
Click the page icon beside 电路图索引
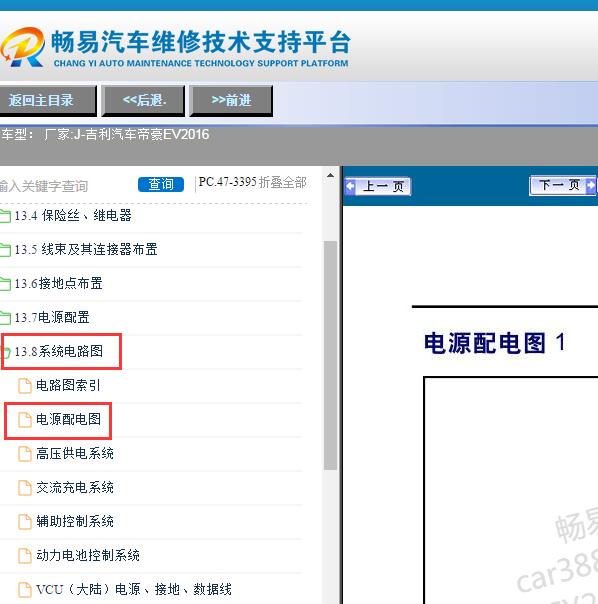point(25,386)
